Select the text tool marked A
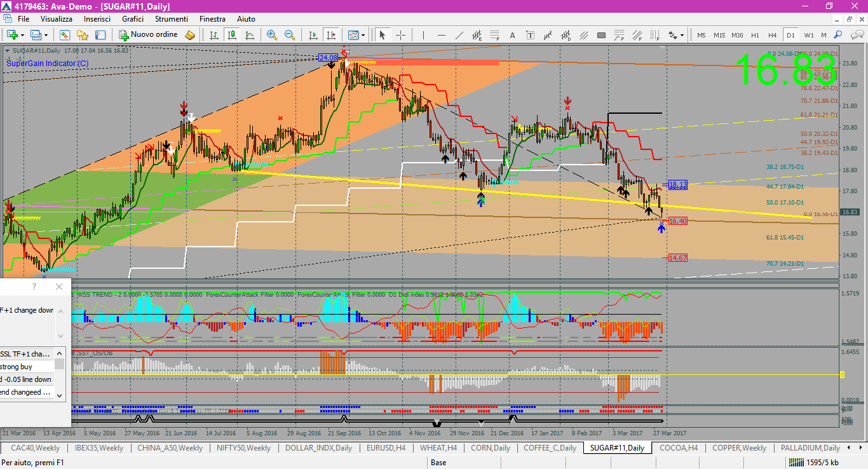Image resolution: width=868 pixels, height=469 pixels. pyautogui.click(x=512, y=35)
